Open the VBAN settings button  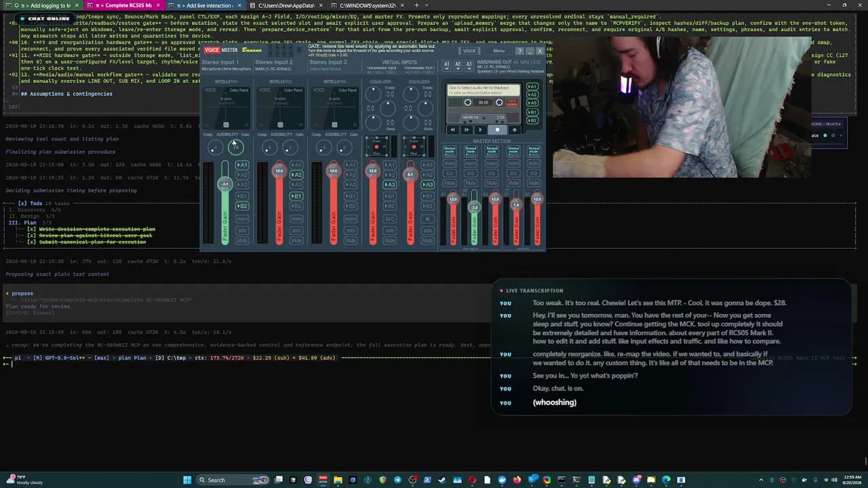(x=469, y=51)
